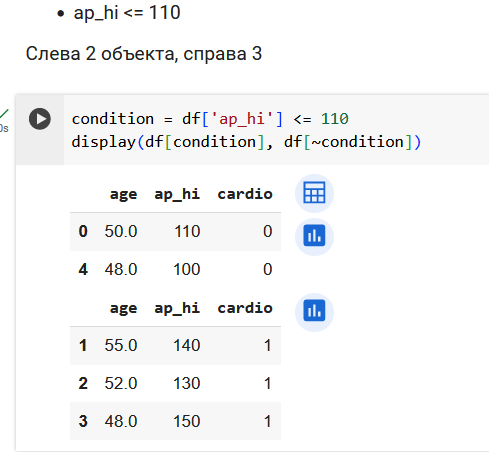The width and height of the screenshot is (489, 452).
Task: Click the green execution checkmark indicator
Action: coord(4,114)
